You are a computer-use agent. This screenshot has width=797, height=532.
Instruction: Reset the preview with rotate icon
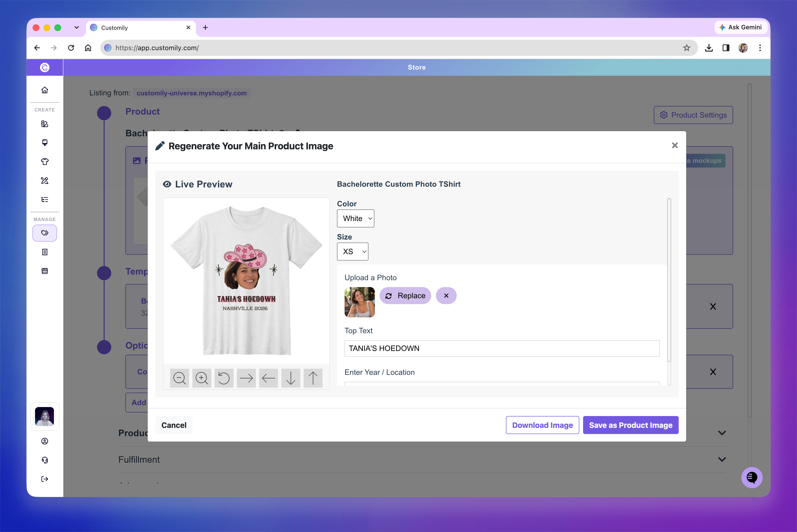[224, 378]
